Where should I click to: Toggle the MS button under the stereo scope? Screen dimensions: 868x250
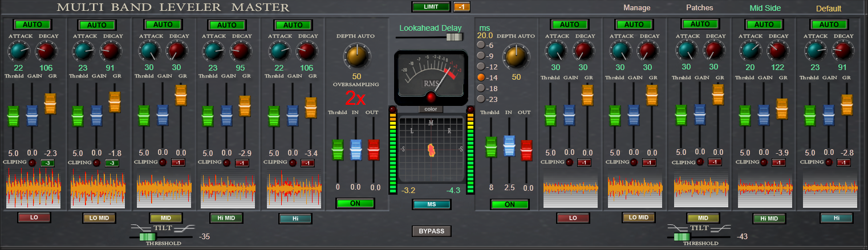pos(431,205)
